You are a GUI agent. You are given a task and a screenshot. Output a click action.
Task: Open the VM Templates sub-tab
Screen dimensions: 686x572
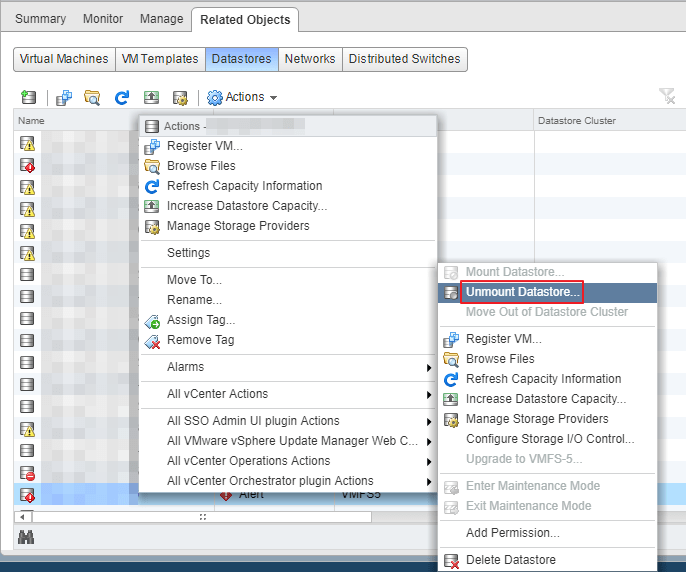click(160, 59)
